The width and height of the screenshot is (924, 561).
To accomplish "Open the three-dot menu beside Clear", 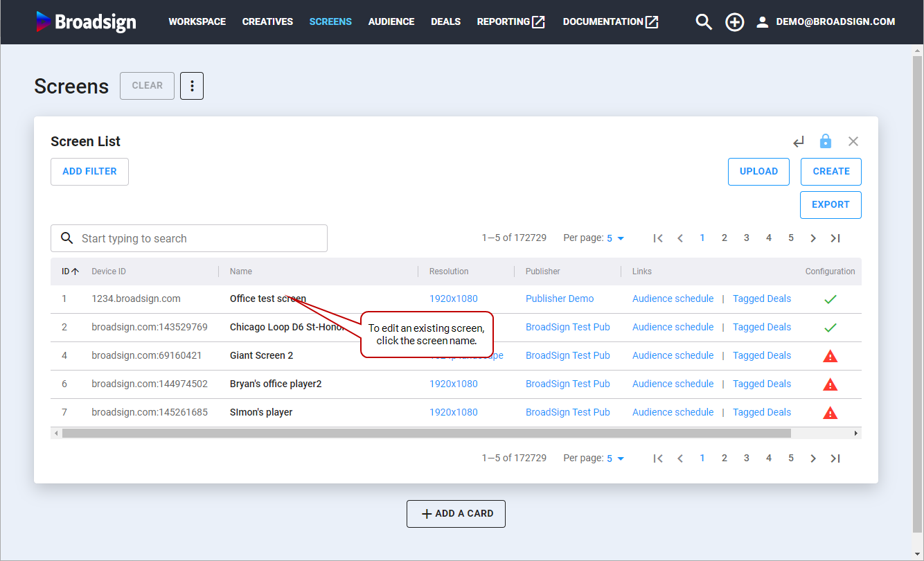I will 192,86.
